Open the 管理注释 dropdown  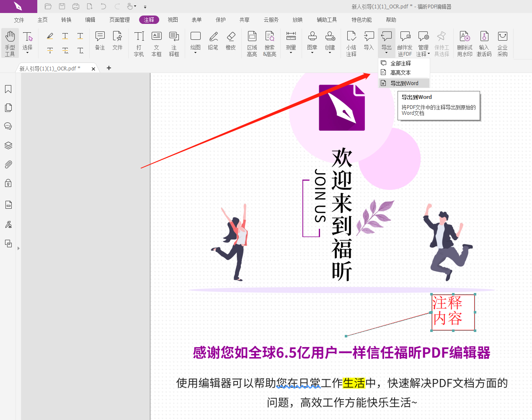coord(423,42)
